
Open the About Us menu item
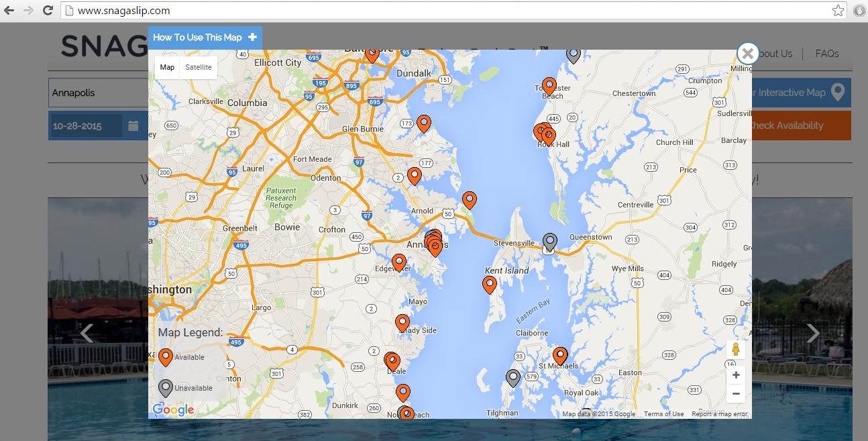pos(775,54)
